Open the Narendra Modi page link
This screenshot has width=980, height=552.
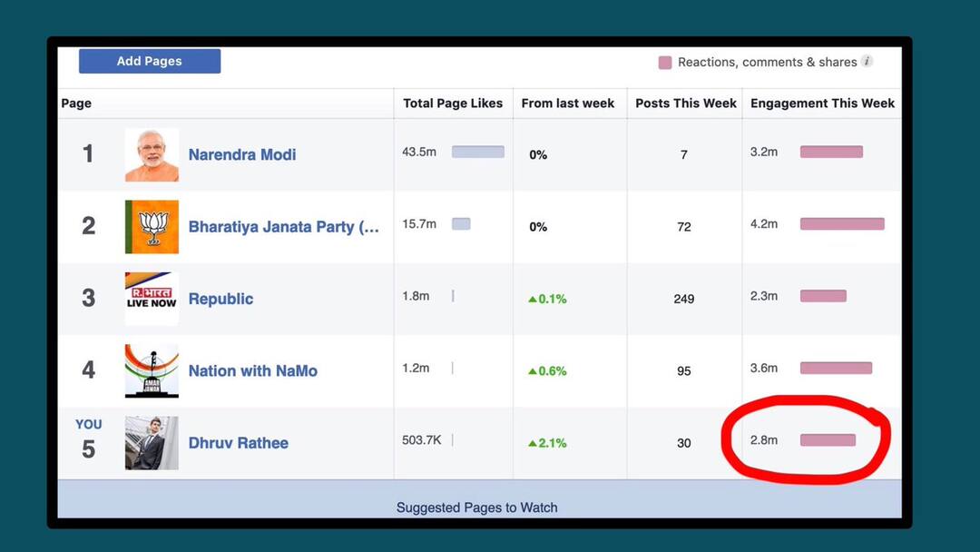[x=242, y=154]
